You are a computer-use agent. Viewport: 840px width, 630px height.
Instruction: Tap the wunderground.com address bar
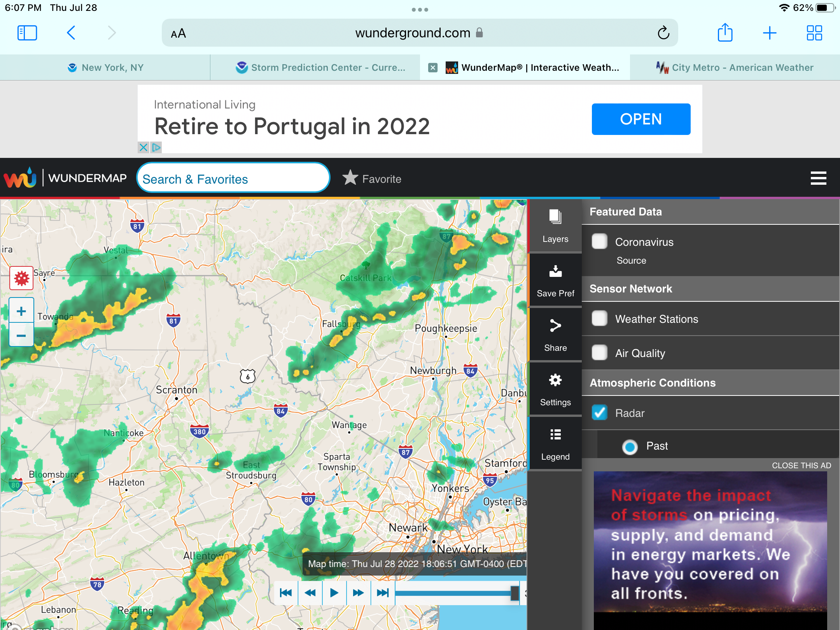pos(420,33)
